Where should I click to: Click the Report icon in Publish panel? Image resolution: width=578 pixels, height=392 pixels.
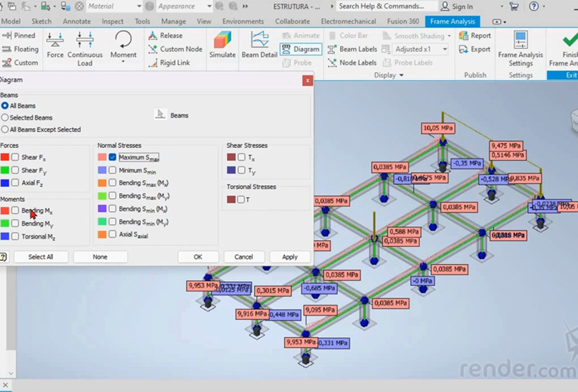tap(464, 36)
